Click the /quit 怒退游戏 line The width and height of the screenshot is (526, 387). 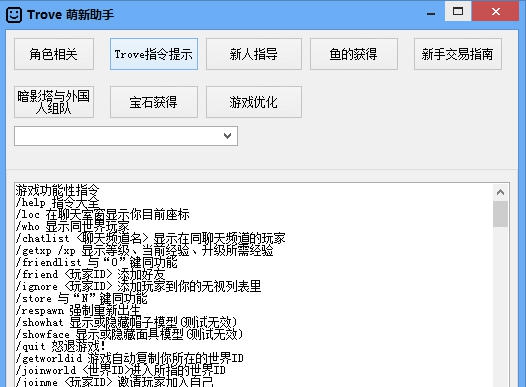tap(61, 346)
